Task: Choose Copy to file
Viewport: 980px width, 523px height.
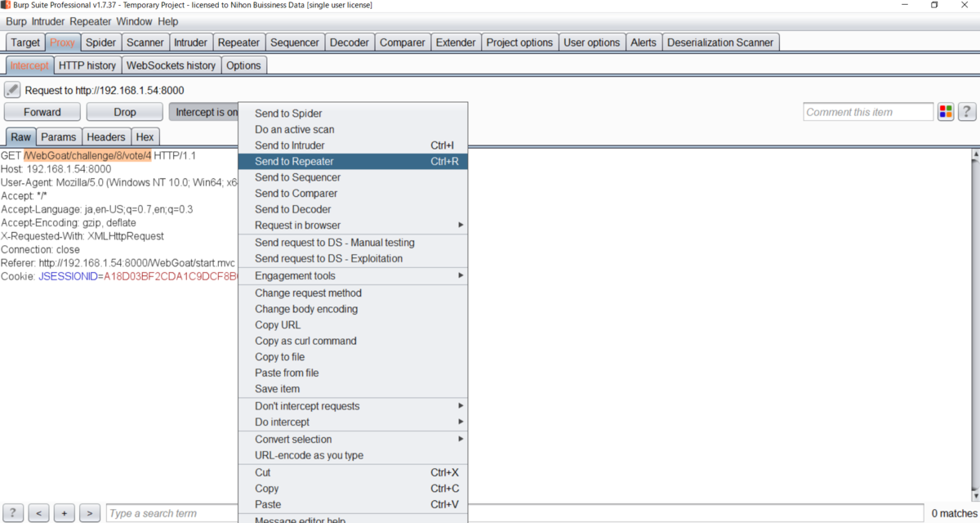Action: tap(353, 357)
